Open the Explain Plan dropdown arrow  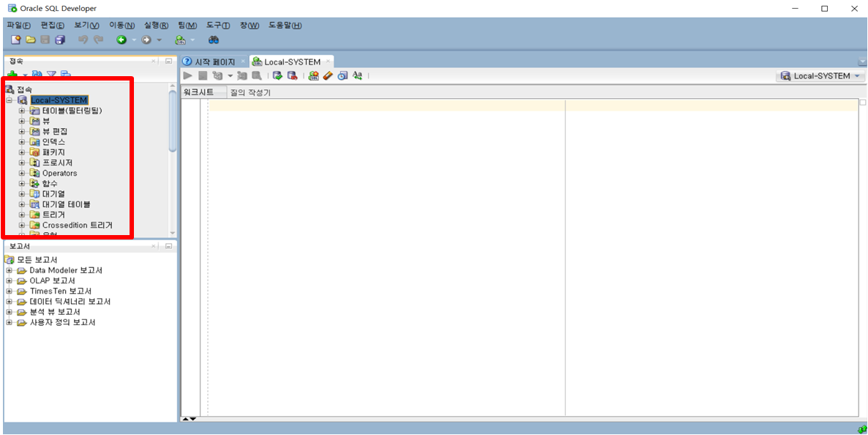[230, 75]
